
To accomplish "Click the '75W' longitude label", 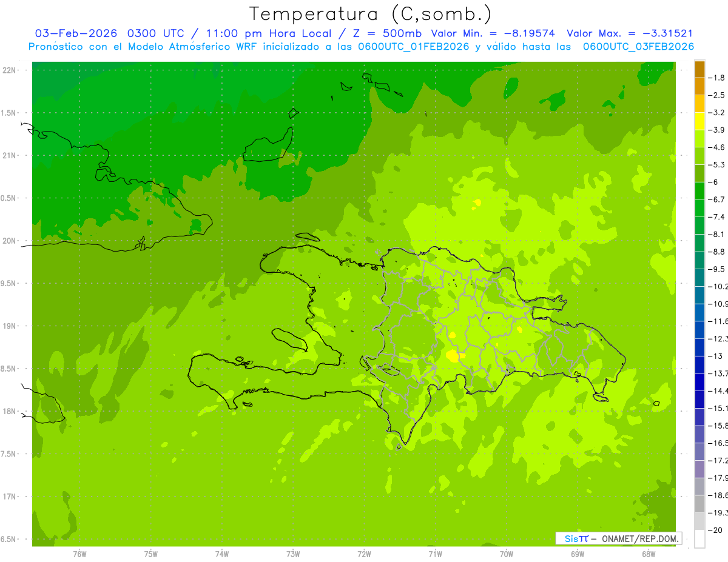I will (151, 554).
